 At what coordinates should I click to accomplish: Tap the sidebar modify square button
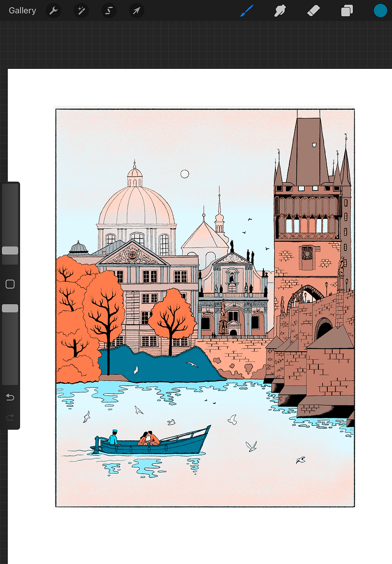pyautogui.click(x=10, y=284)
